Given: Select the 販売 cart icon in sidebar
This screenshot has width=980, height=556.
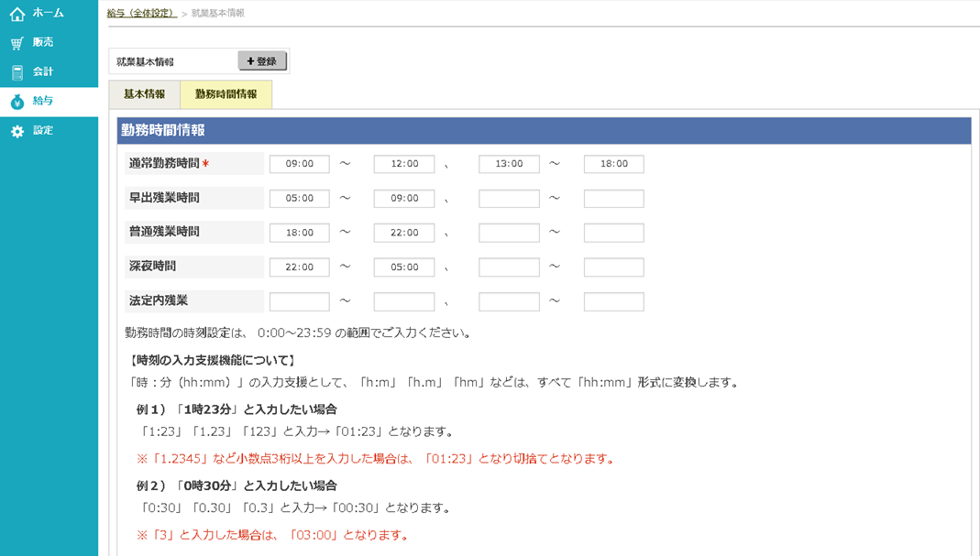Looking at the screenshot, I should [18, 42].
